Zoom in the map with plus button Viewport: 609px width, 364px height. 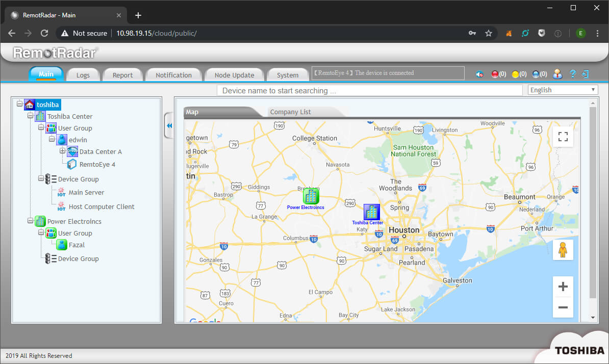563,287
